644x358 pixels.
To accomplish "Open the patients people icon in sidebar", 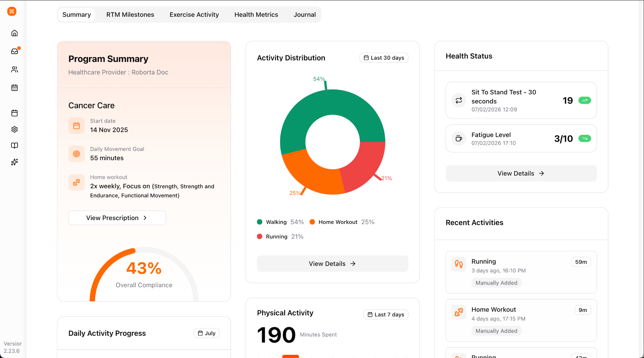I will click(14, 69).
